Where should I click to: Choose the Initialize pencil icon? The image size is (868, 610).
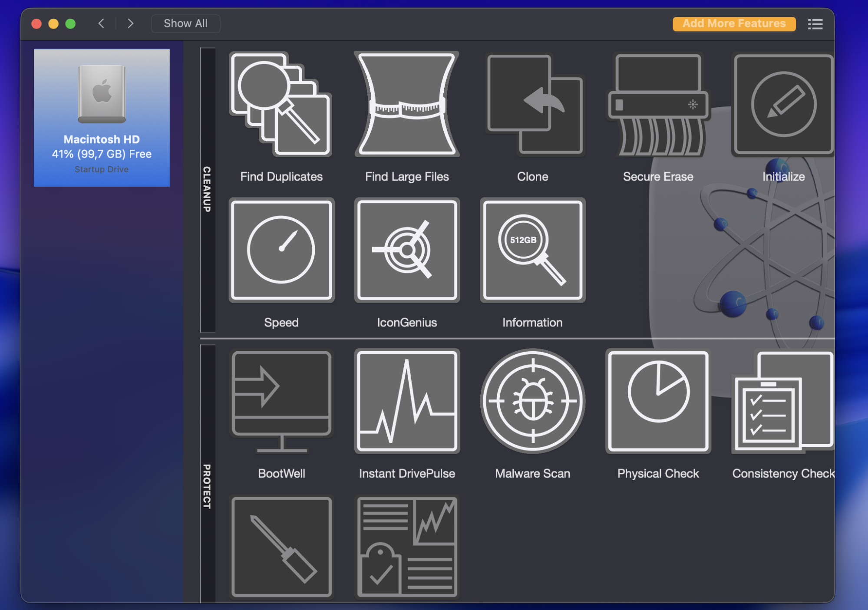pyautogui.click(x=783, y=104)
